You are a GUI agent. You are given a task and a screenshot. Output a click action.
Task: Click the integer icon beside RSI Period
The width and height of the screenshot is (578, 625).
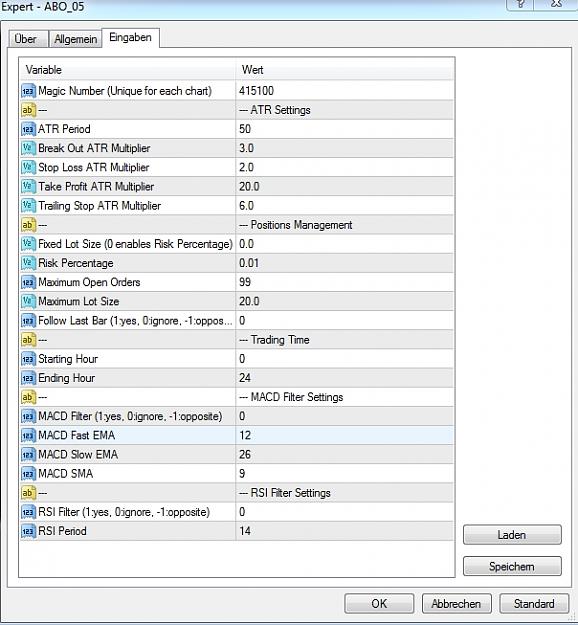pyautogui.click(x=28, y=531)
